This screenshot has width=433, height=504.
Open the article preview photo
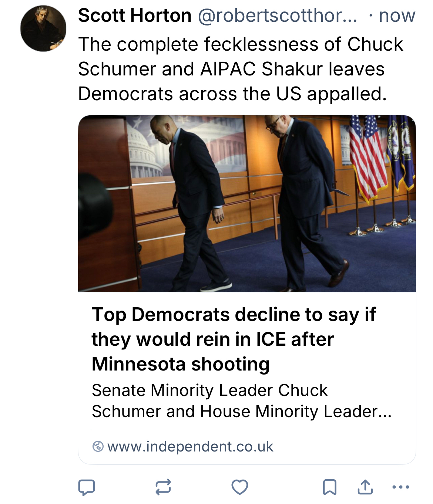[x=247, y=203]
